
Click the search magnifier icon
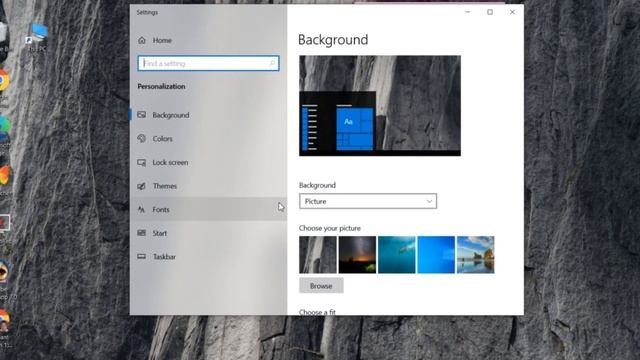click(272, 63)
